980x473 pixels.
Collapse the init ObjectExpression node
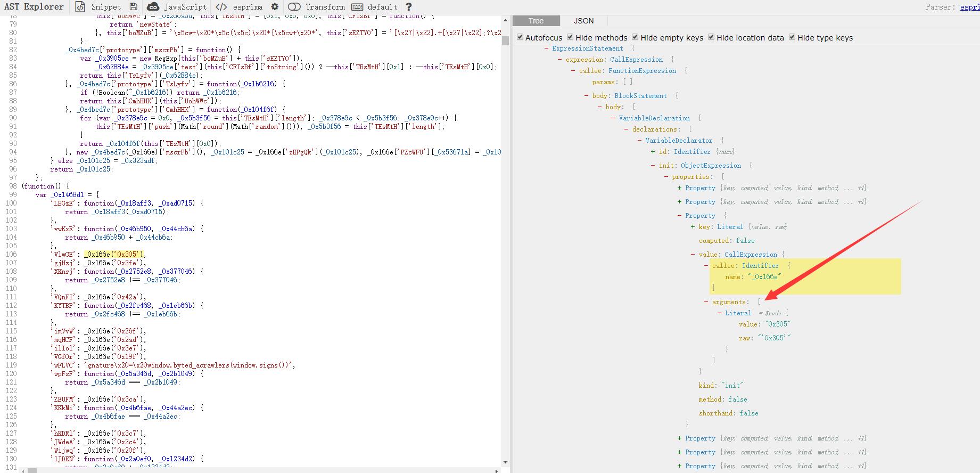point(653,166)
